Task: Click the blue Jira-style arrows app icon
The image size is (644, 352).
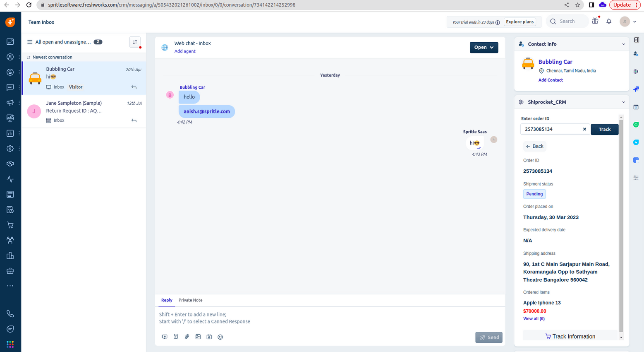Action: point(636,89)
